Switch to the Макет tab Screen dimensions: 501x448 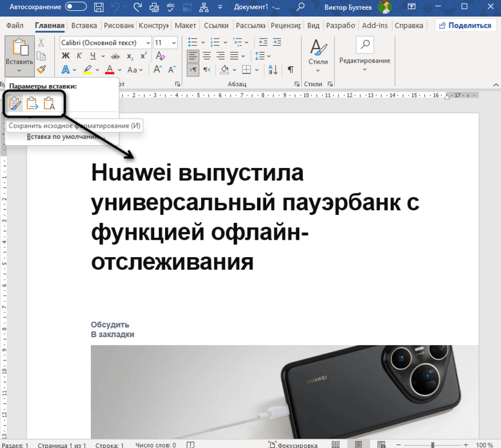click(x=185, y=25)
